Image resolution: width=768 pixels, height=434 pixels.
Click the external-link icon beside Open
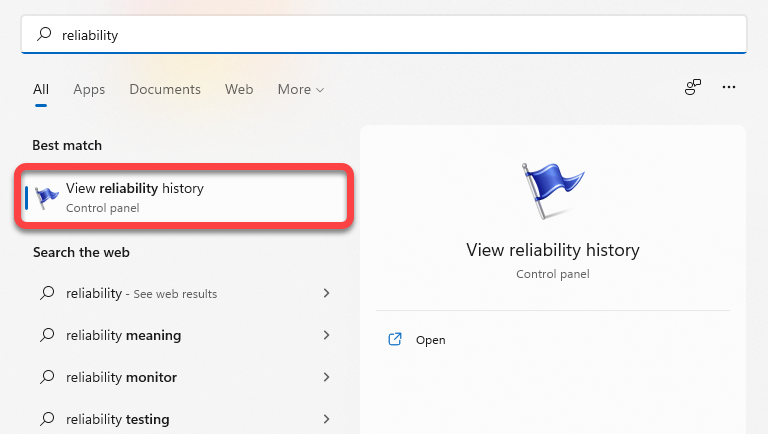pos(394,340)
